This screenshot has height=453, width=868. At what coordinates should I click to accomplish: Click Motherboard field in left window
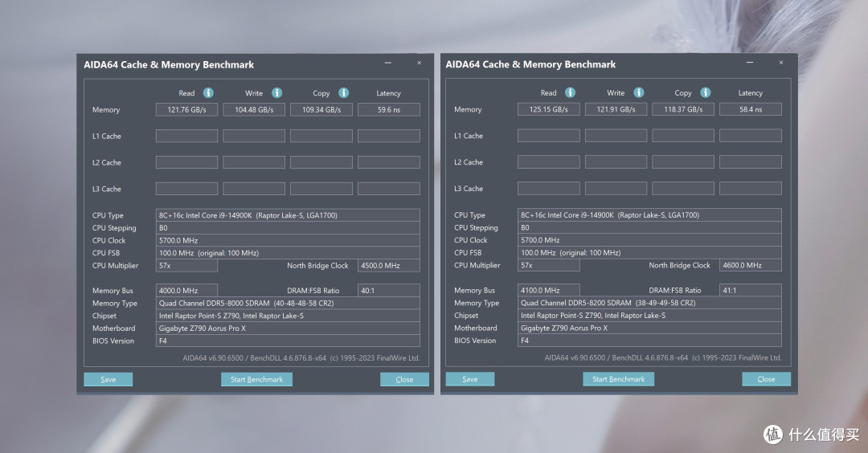tap(288, 328)
